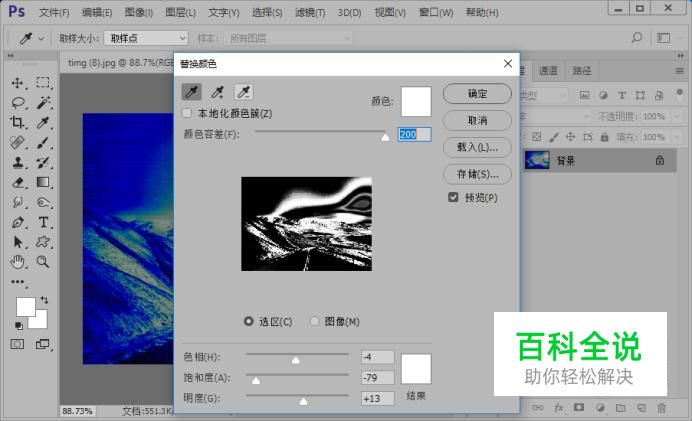Swap foreground and background colors
Screen dimensions: 692x421
pos(44,300)
